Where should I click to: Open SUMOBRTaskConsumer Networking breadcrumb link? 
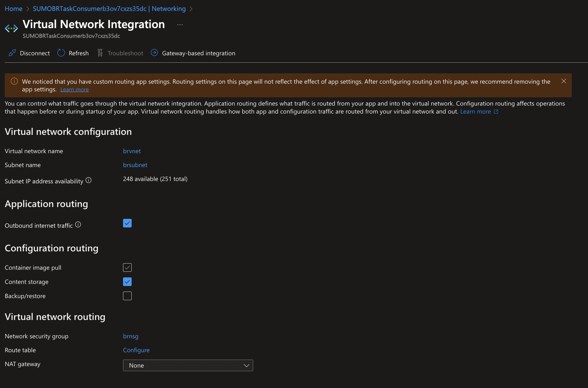coord(109,9)
